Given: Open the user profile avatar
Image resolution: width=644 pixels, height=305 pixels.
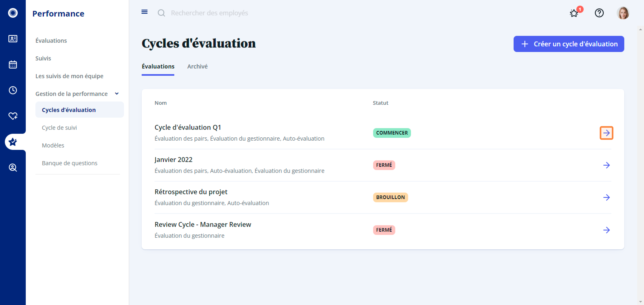Looking at the screenshot, I should [x=623, y=13].
